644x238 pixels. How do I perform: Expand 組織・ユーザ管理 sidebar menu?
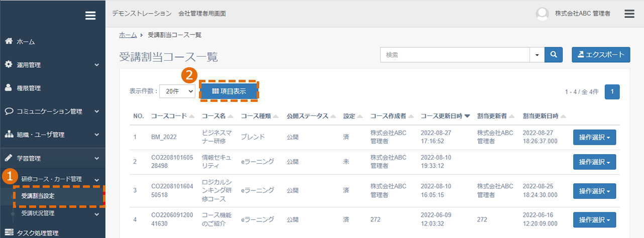(53, 135)
